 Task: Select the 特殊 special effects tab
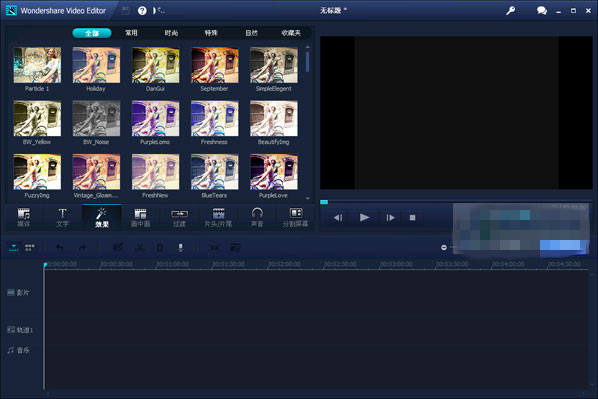[x=211, y=33]
